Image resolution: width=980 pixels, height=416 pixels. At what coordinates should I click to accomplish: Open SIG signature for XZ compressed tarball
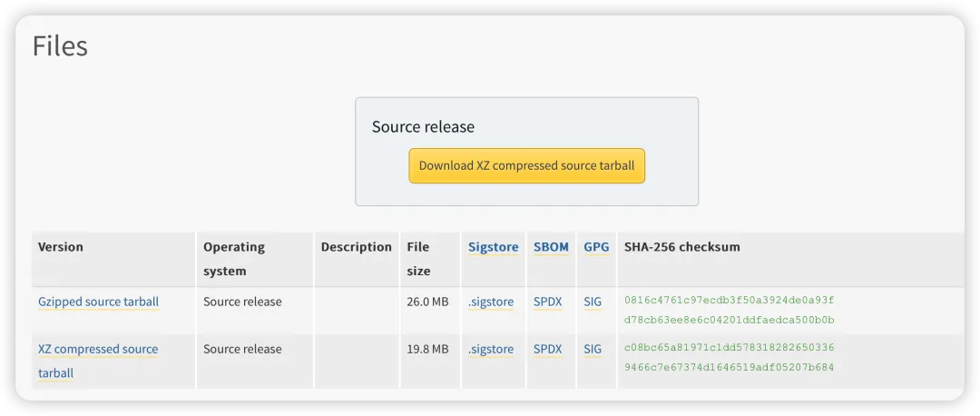[593, 349]
